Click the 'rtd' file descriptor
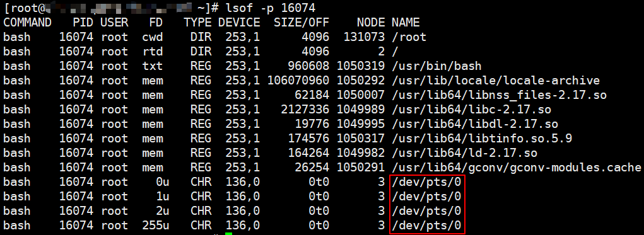The height and width of the screenshot is (235, 644). 153,51
